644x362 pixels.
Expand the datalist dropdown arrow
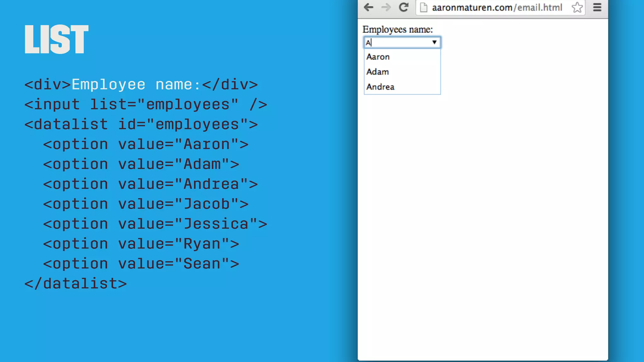tap(434, 42)
